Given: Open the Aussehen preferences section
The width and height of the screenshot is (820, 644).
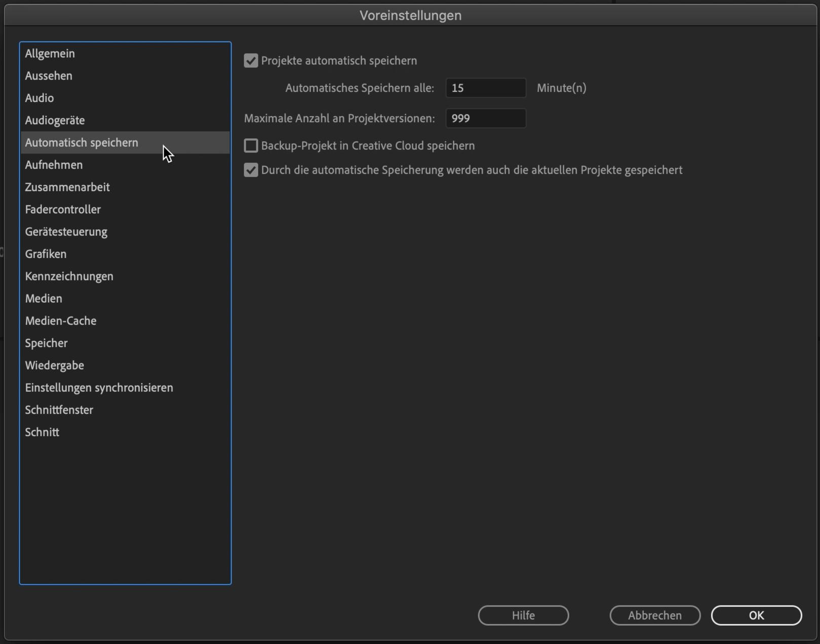Looking at the screenshot, I should pos(49,76).
